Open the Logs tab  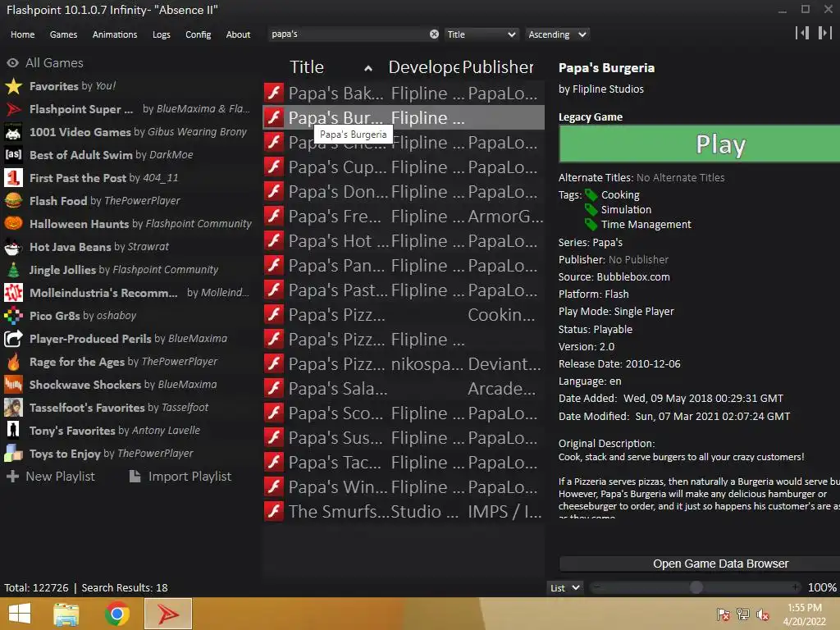[162, 34]
